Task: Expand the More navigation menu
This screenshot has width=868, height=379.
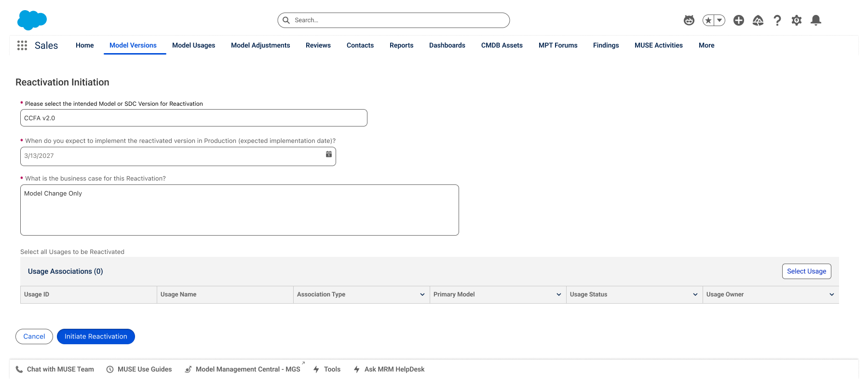Action: click(706, 45)
